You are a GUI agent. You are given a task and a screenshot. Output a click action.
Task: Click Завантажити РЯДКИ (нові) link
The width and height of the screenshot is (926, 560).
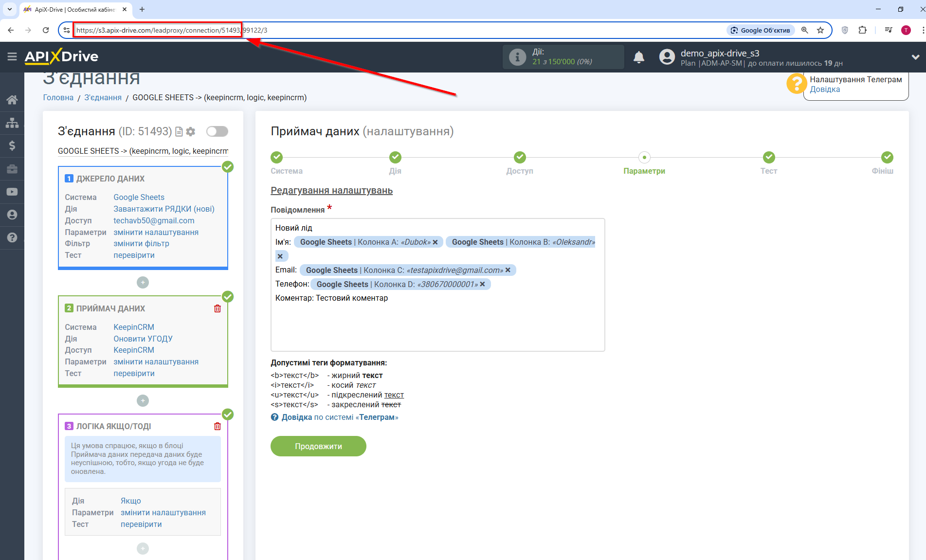coord(164,209)
